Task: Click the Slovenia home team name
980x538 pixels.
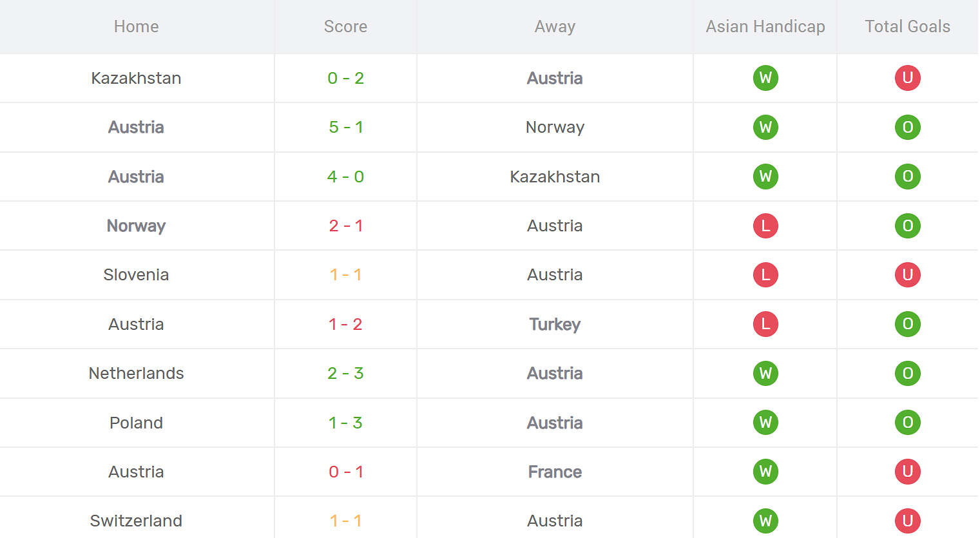Action: (x=136, y=274)
